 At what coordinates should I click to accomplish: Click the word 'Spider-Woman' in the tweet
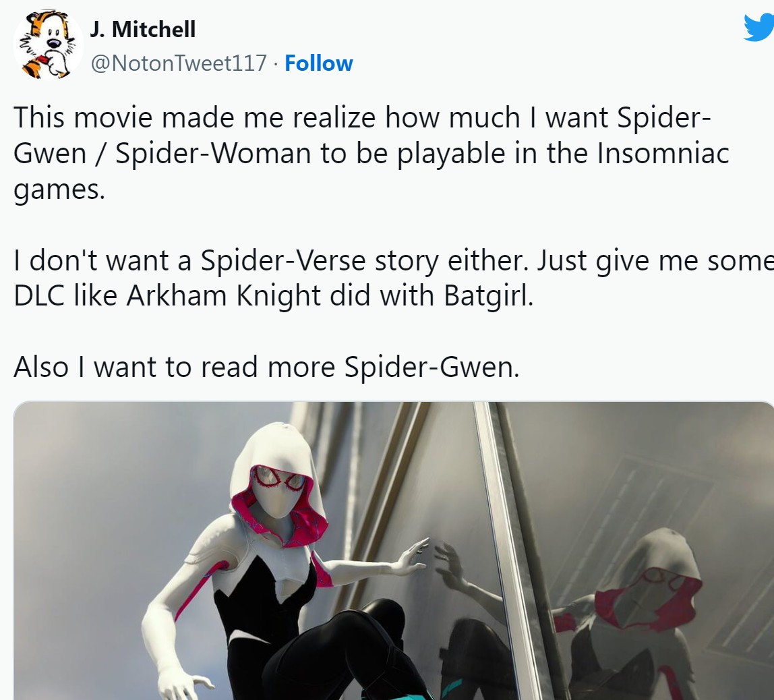click(213, 154)
